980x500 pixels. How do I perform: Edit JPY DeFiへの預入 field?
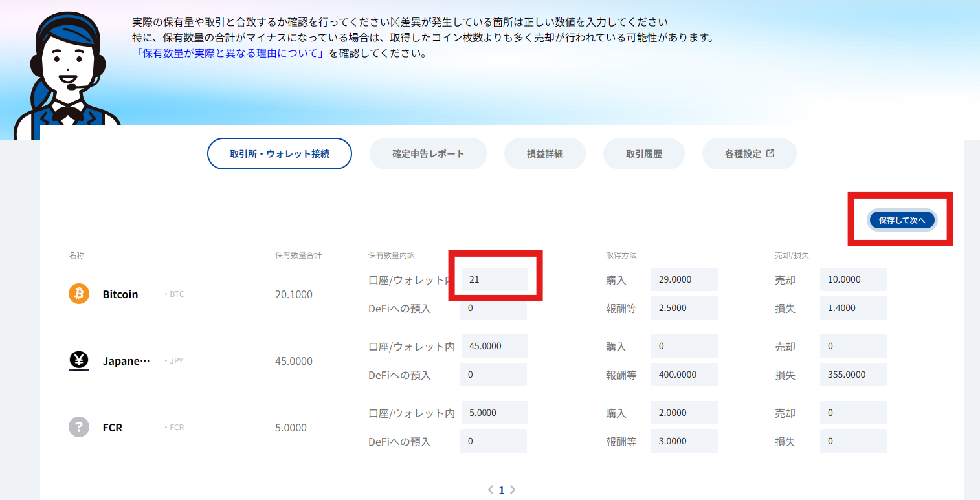493,375
